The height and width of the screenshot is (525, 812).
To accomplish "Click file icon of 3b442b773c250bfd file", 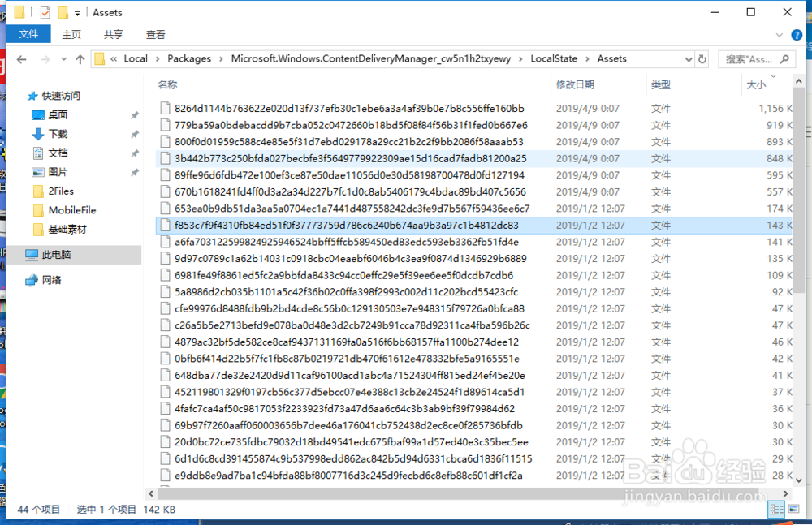I will click(x=165, y=158).
